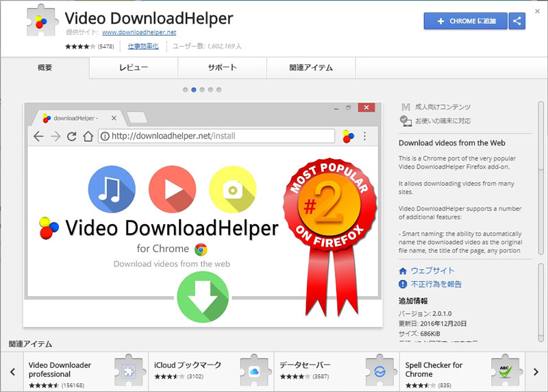
Task: Click the 関連アイテム section heading above carousel
Action: pos(30,344)
